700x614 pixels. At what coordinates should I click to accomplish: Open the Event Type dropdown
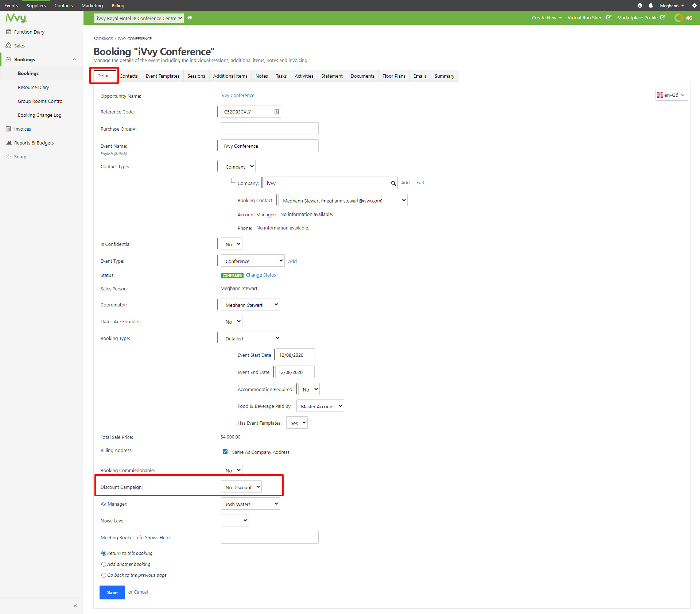253,261
